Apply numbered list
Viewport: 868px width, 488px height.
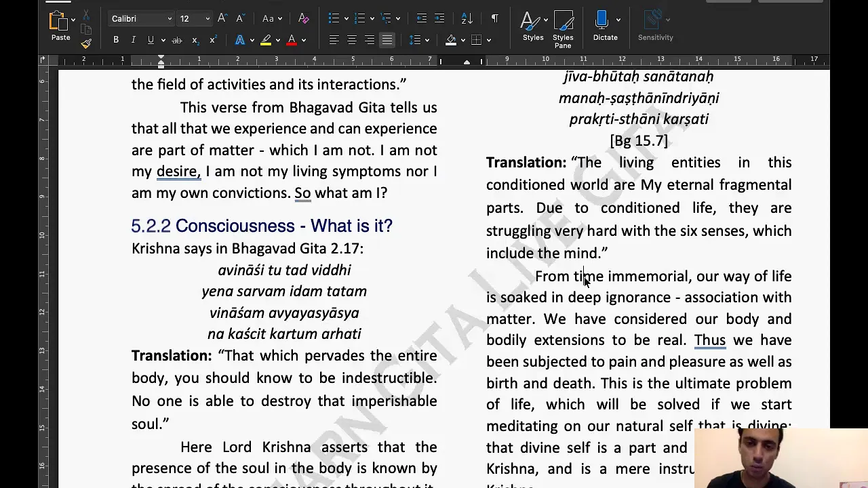[x=360, y=18]
